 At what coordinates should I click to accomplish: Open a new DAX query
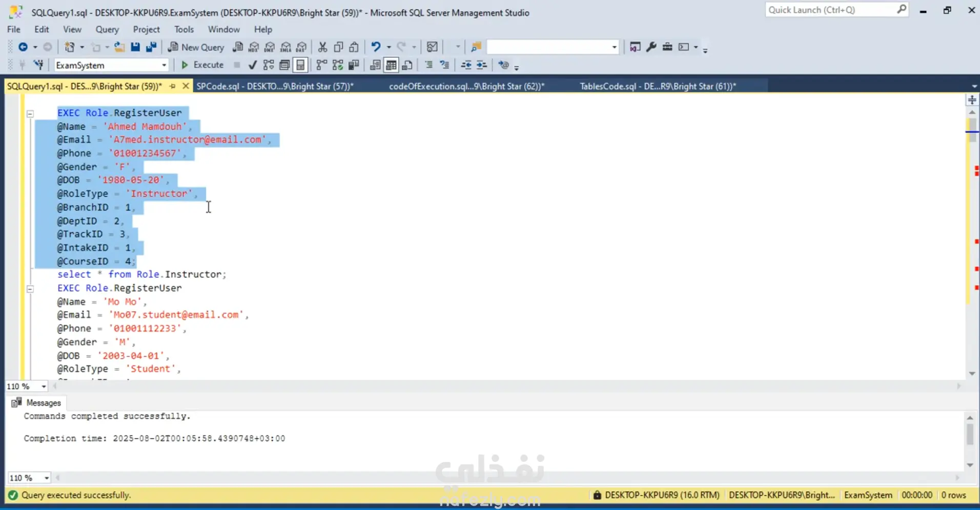tap(302, 47)
